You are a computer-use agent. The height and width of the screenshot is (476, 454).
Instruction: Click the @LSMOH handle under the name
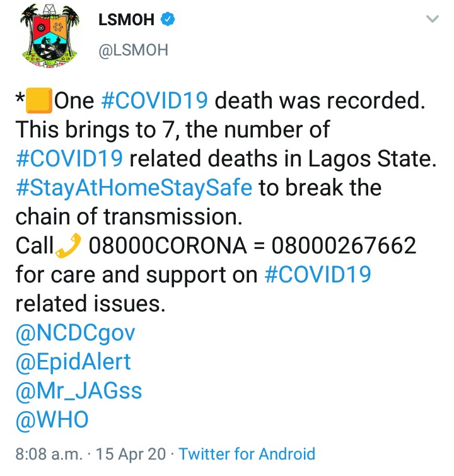[132, 50]
